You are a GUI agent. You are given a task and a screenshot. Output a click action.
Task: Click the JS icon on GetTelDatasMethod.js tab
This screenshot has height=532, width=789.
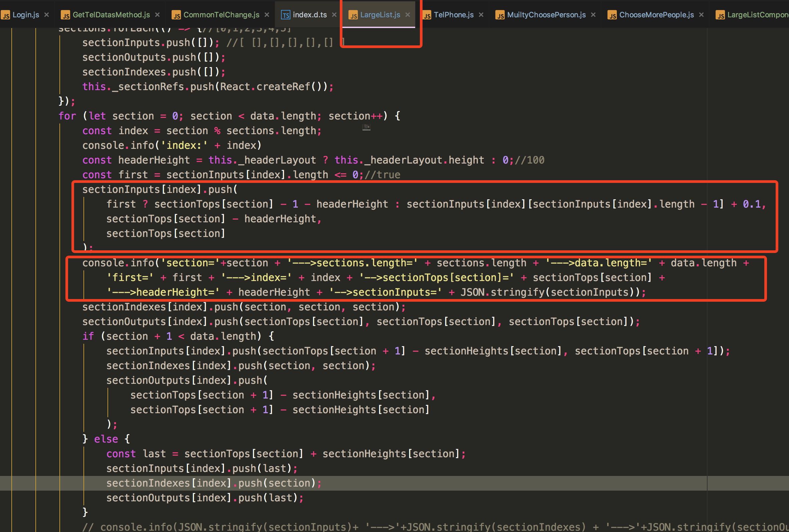click(66, 15)
